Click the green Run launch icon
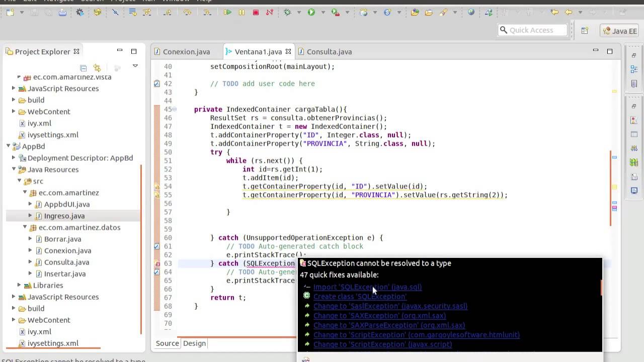644x362 pixels. (311, 13)
